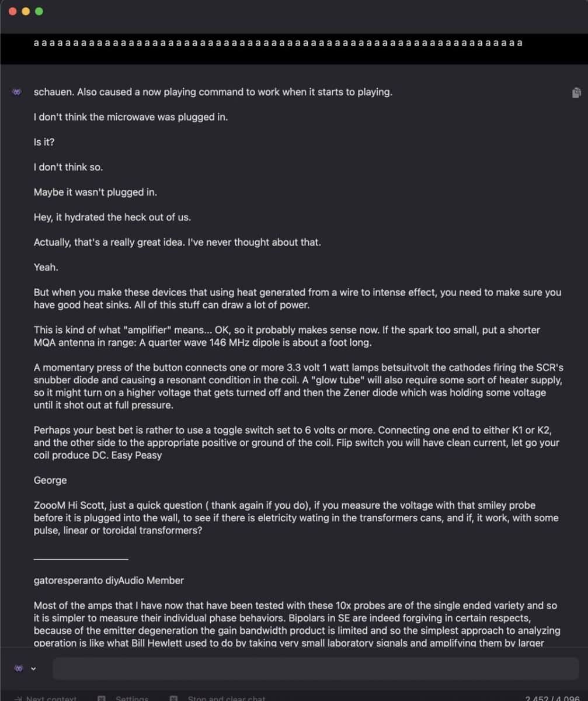Viewport: 588px width, 701px height.
Task: Click the bot avatar next to the message input
Action: click(x=18, y=668)
